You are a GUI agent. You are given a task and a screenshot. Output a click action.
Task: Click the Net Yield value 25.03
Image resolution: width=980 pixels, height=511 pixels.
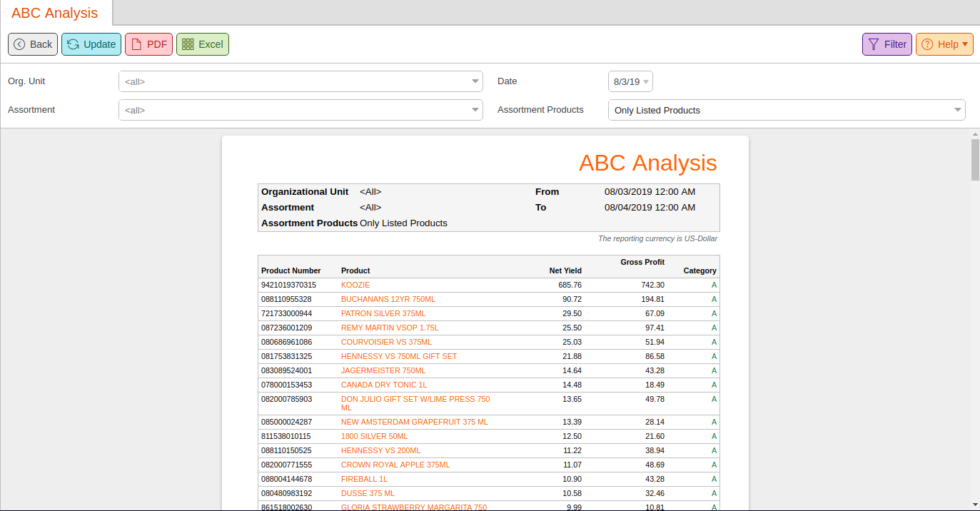point(572,342)
